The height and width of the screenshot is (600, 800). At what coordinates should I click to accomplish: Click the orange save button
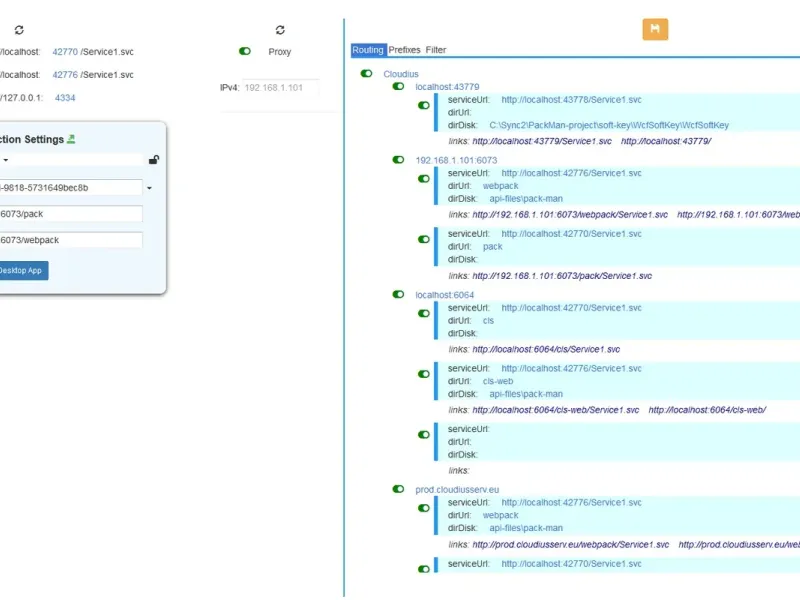pyautogui.click(x=655, y=29)
